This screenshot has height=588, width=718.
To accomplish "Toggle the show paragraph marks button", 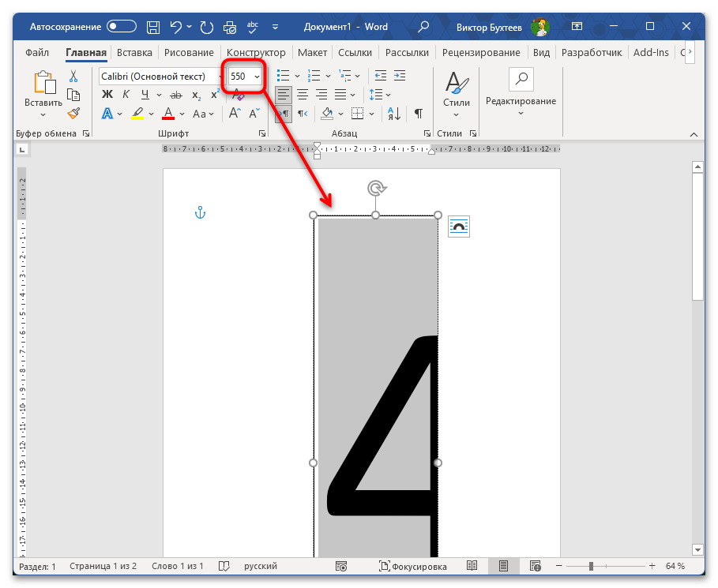I will coord(418,114).
